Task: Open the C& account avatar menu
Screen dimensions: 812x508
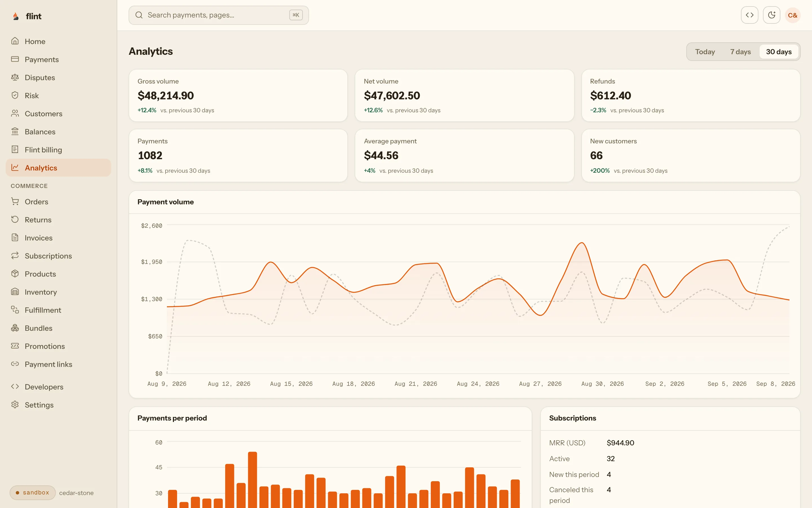Action: pos(793,15)
